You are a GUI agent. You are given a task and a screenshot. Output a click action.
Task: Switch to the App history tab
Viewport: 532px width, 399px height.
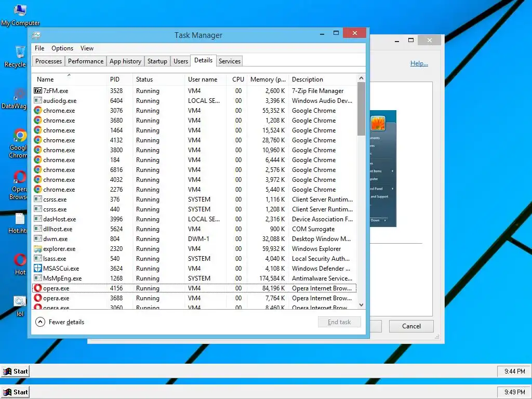point(125,61)
